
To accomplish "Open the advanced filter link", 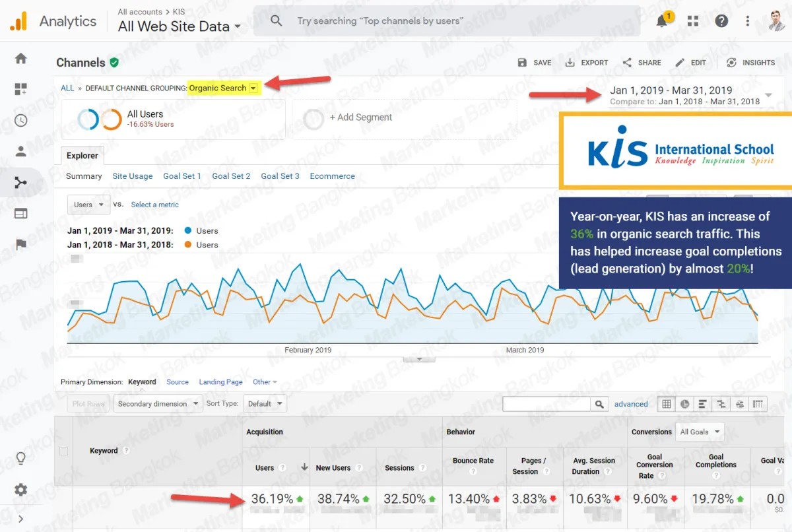I will pyautogui.click(x=631, y=404).
